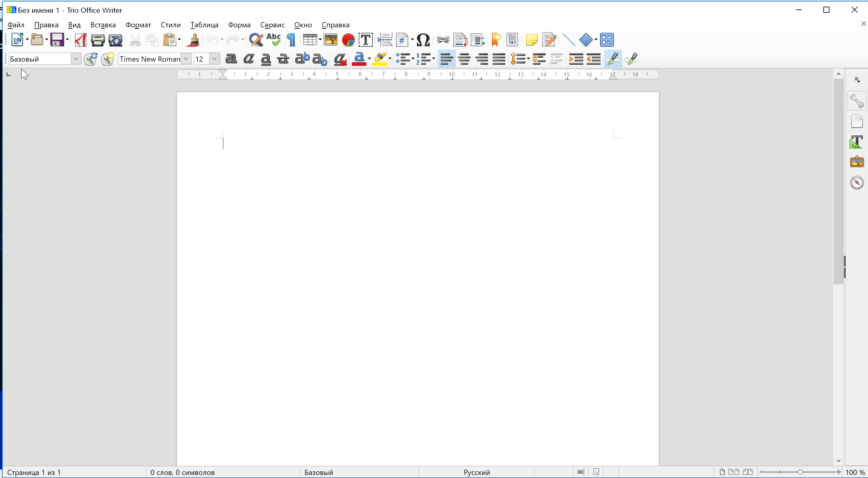Toggle Bold formatting button
Viewport: 868px width, 478px height.
coord(231,59)
